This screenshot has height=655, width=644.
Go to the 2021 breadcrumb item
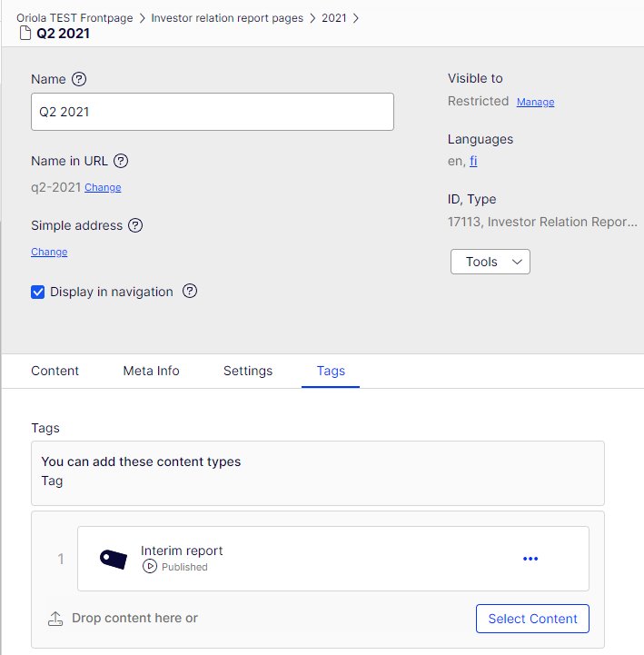[x=334, y=18]
